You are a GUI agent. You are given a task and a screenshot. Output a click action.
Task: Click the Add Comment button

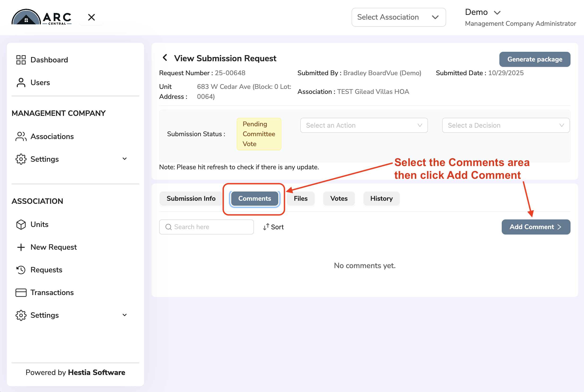coord(536,227)
